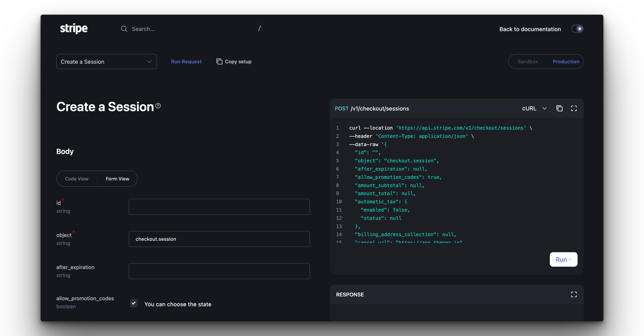Click the slash shortcut icon in search bar
Image resolution: width=644 pixels, height=336 pixels.
tap(259, 29)
